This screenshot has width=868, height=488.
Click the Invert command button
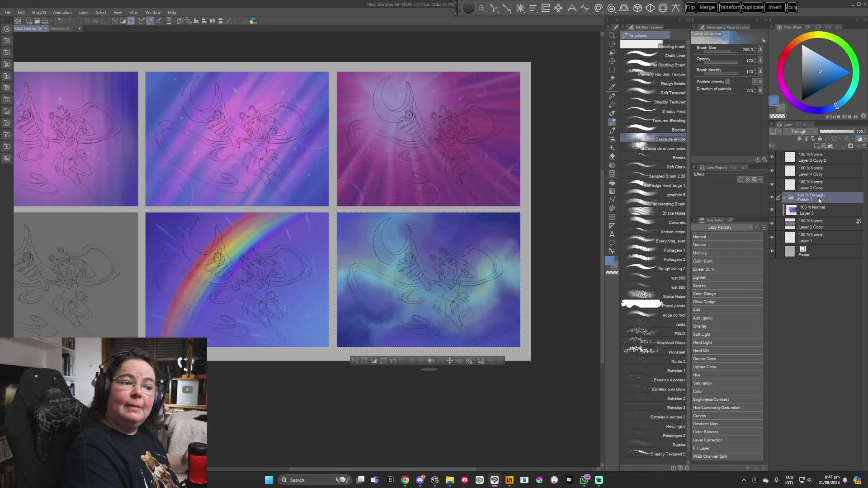[774, 7]
